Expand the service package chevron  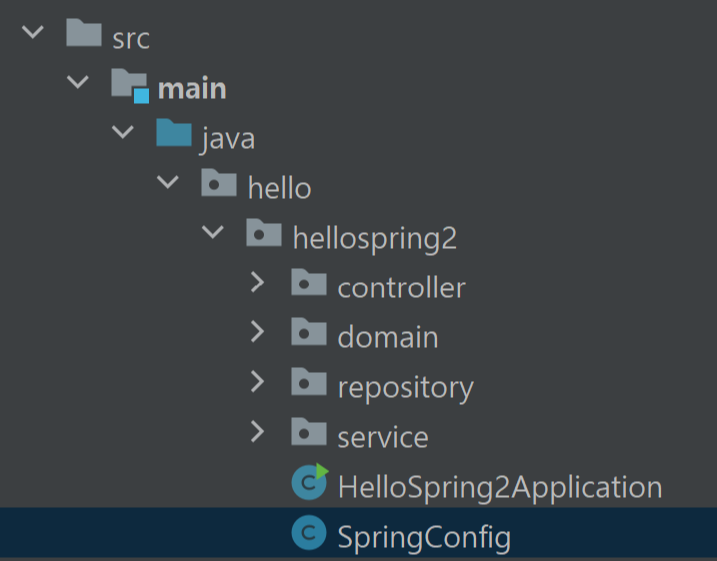click(x=258, y=432)
